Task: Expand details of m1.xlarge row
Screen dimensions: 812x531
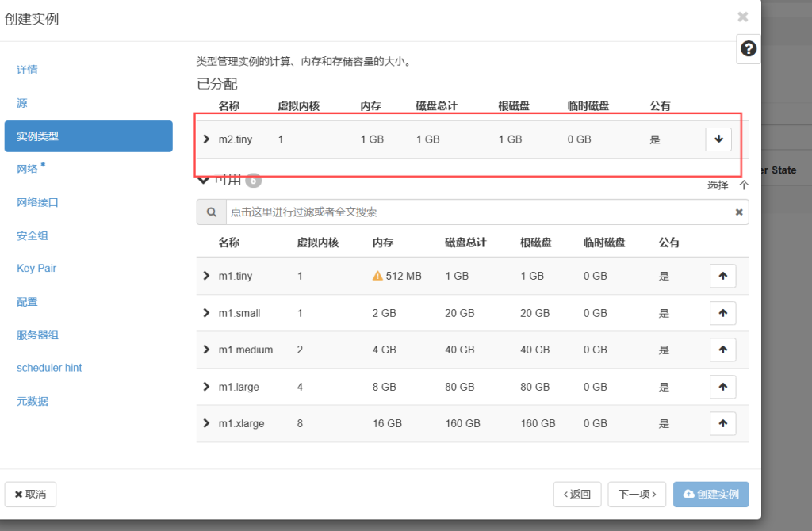Action: coord(206,423)
